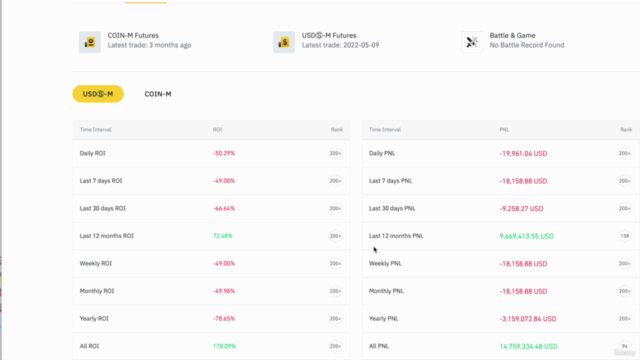Click Yearly PNL value -3,159,072.84 USD
Image resolution: width=640 pixels, height=360 pixels.
point(528,319)
